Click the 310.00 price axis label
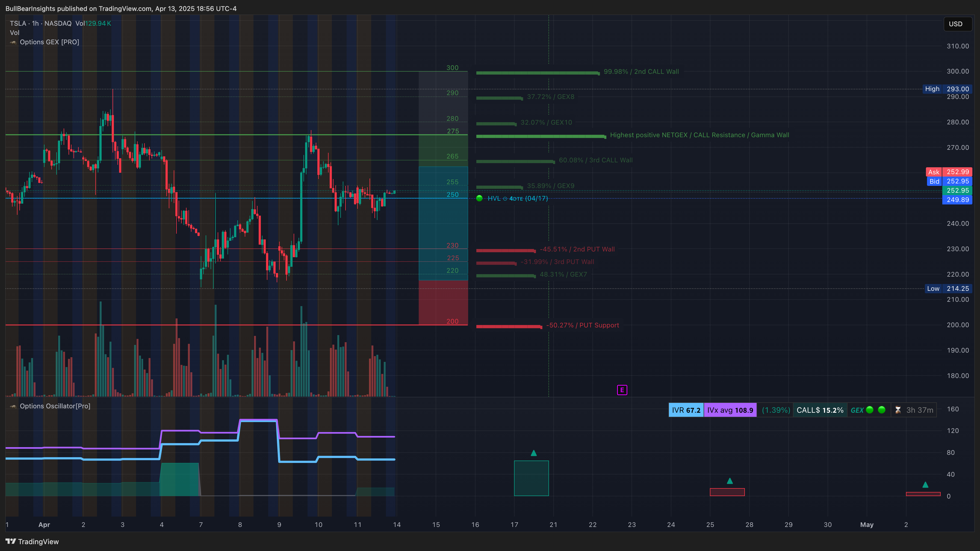 click(958, 46)
